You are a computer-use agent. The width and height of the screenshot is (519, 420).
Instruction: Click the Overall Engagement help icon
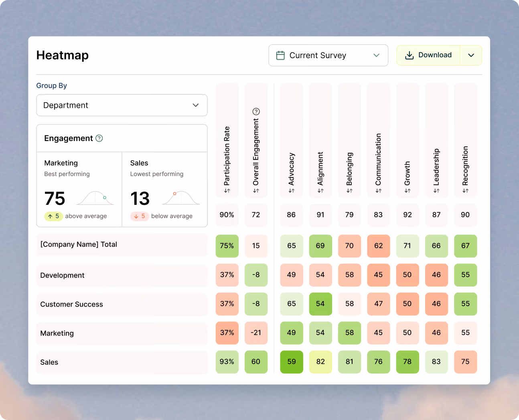click(x=256, y=111)
